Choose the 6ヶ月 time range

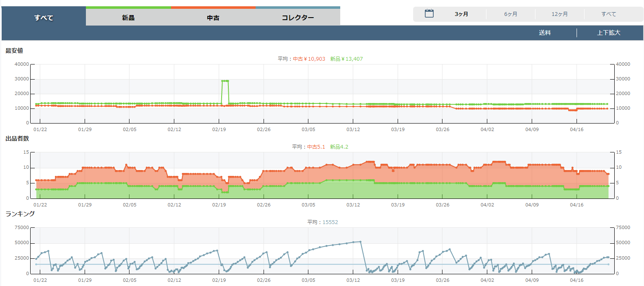coord(510,14)
